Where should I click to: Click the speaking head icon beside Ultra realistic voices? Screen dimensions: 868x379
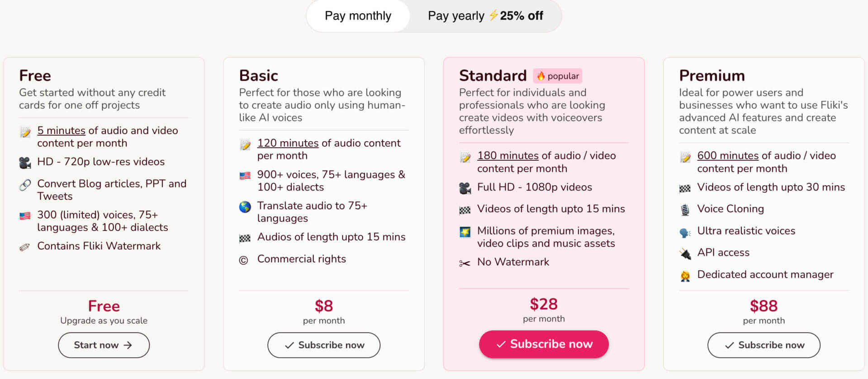[x=685, y=232]
